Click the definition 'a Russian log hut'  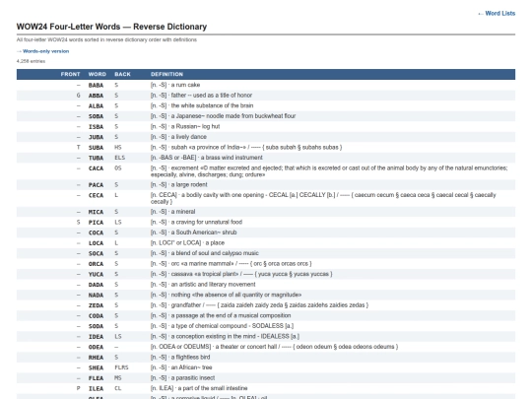point(195,126)
